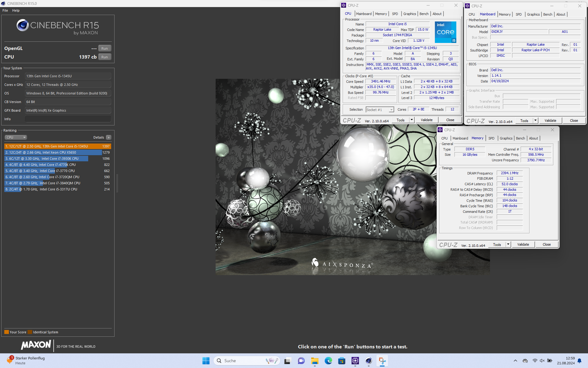Click Close in CPU-Z CPU window
The height and width of the screenshot is (368, 588).
[450, 120]
